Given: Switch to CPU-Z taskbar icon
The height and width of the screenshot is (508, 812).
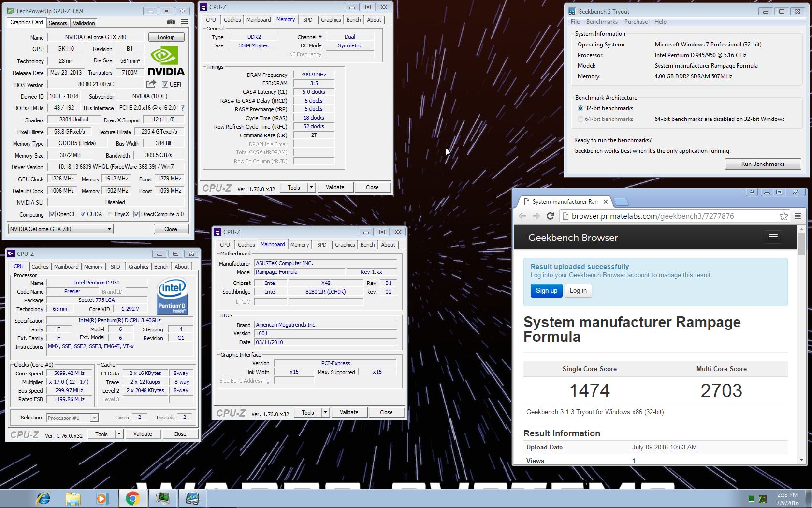Looking at the screenshot, I should coord(192,498).
